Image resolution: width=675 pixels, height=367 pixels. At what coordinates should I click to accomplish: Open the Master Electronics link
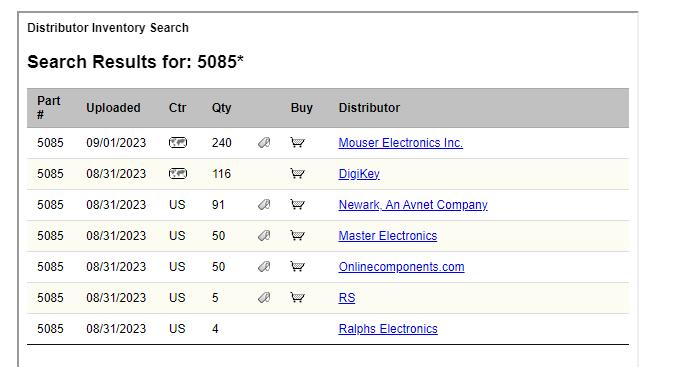[x=388, y=236]
